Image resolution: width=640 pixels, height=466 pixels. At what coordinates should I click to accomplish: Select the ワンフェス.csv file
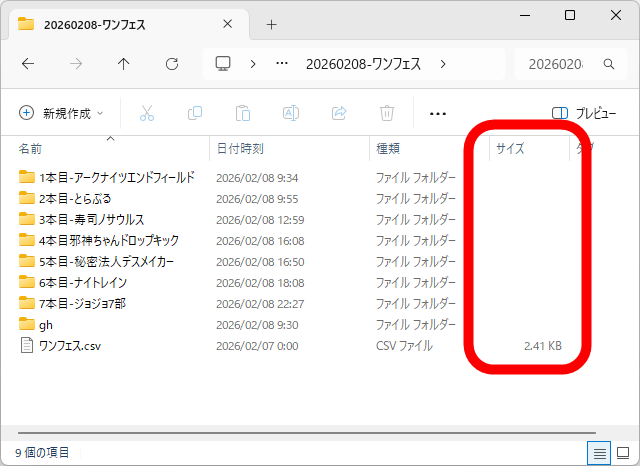click(69, 346)
